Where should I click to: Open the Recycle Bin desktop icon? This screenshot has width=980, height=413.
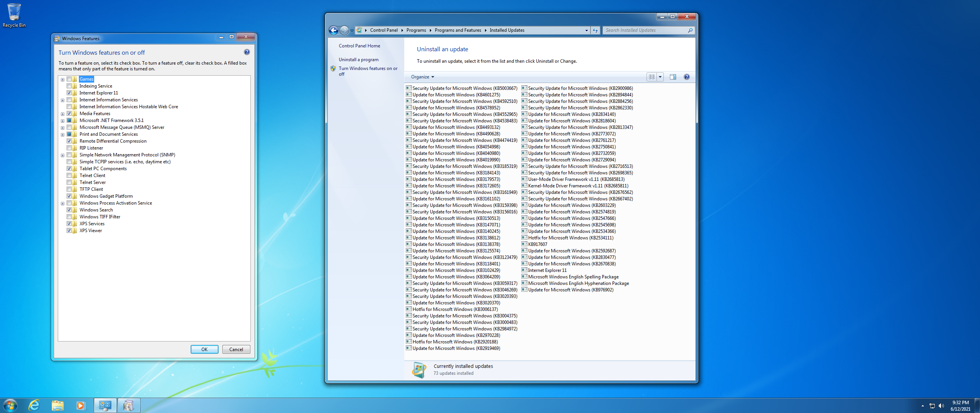click(14, 15)
